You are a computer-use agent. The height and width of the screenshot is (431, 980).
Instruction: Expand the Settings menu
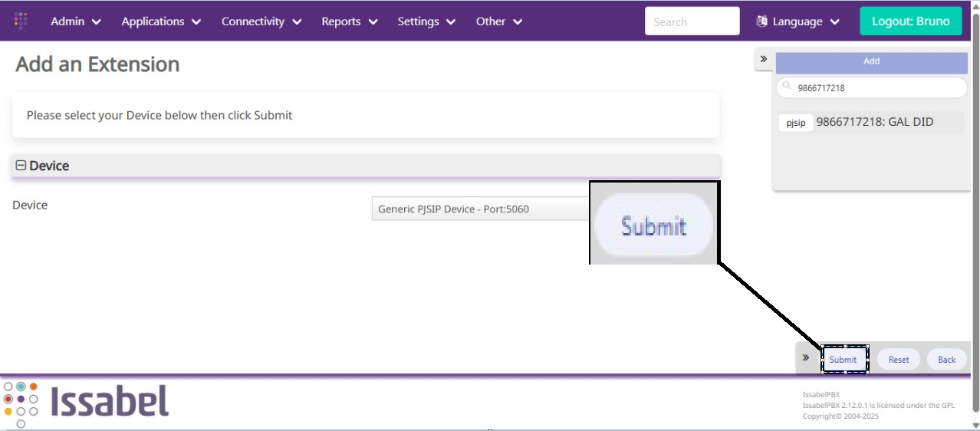(x=426, y=21)
